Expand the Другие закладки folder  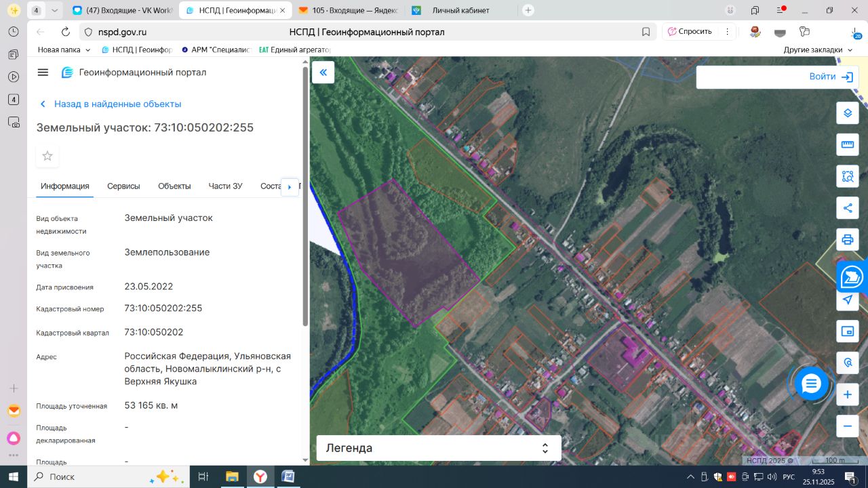tap(818, 49)
